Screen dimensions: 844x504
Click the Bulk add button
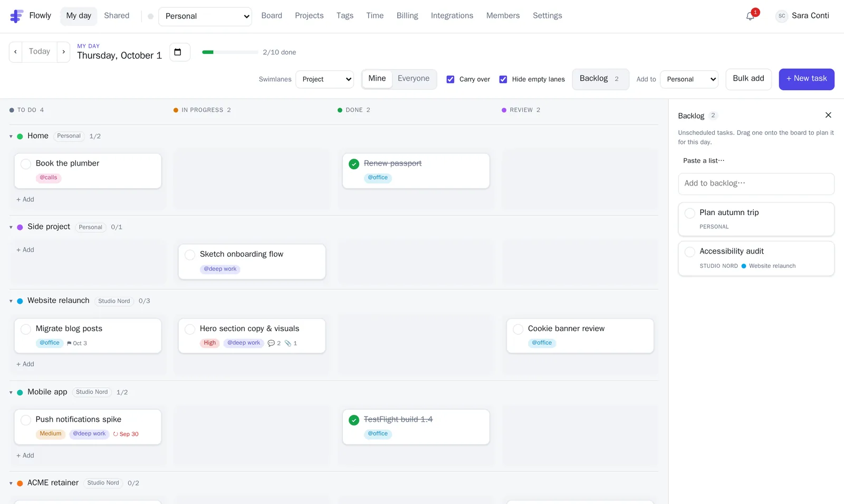[749, 79]
